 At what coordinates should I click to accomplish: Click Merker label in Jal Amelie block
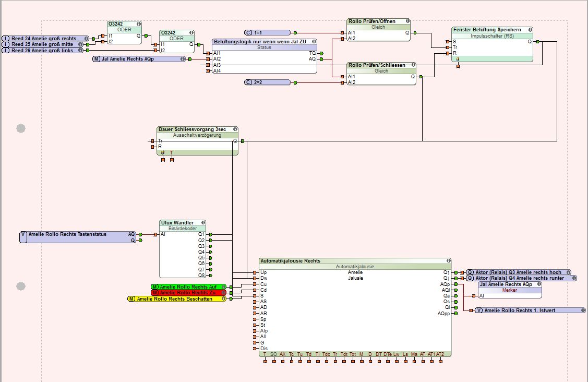(x=510, y=290)
